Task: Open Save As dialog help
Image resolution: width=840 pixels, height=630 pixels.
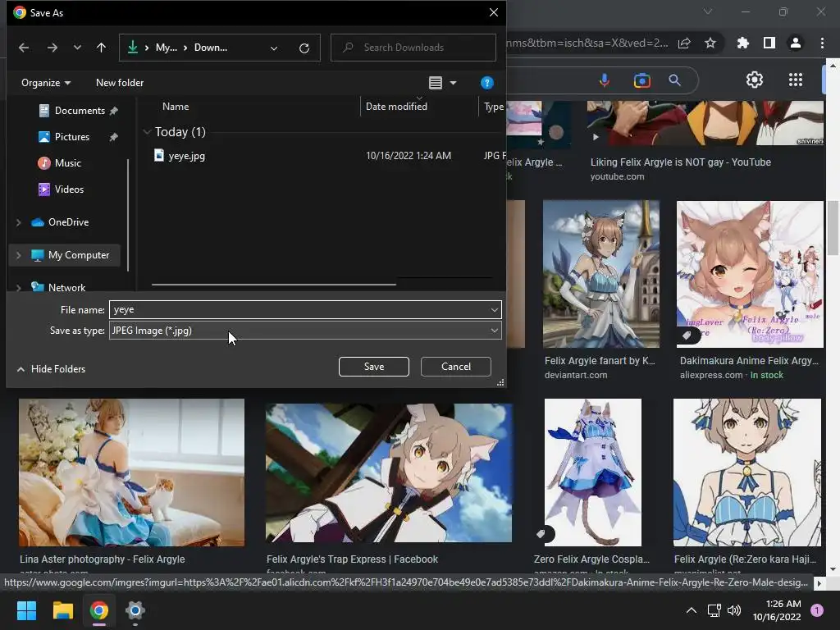Action: (x=487, y=83)
